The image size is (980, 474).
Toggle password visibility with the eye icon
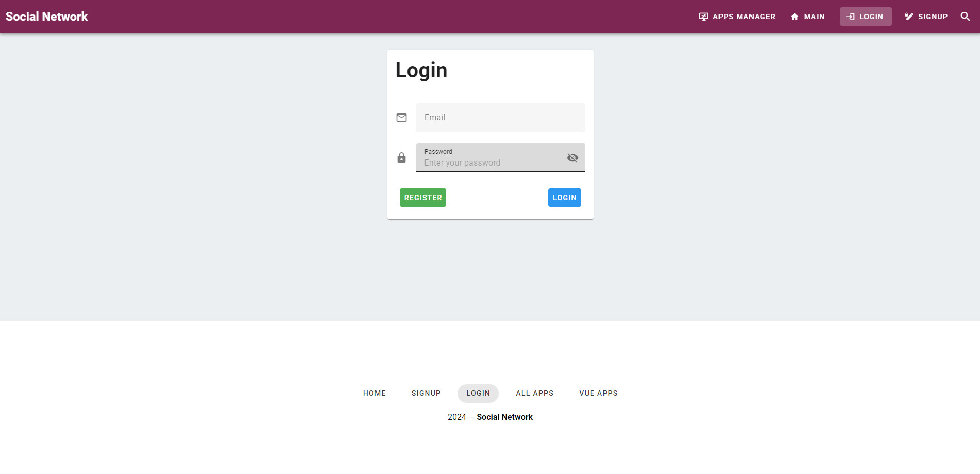pos(573,158)
